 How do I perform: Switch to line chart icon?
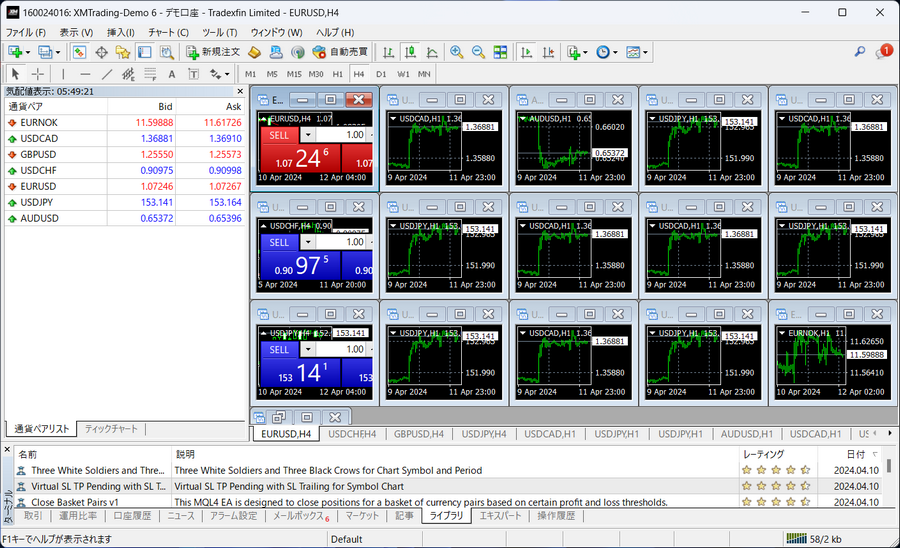click(432, 52)
